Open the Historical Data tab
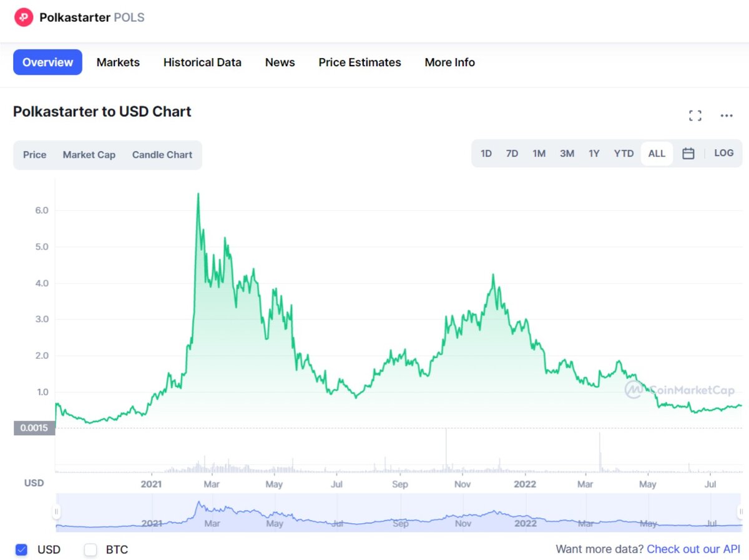 [x=202, y=62]
